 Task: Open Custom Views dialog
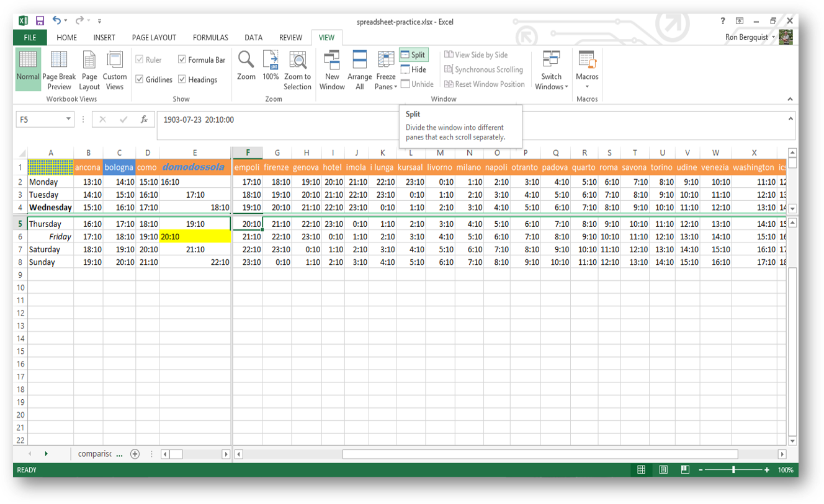click(115, 70)
